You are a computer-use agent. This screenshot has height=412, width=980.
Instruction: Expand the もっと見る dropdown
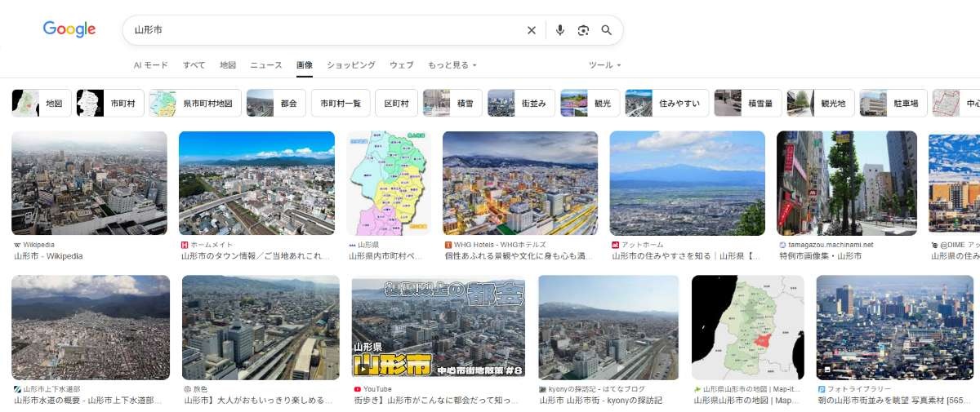(452, 65)
